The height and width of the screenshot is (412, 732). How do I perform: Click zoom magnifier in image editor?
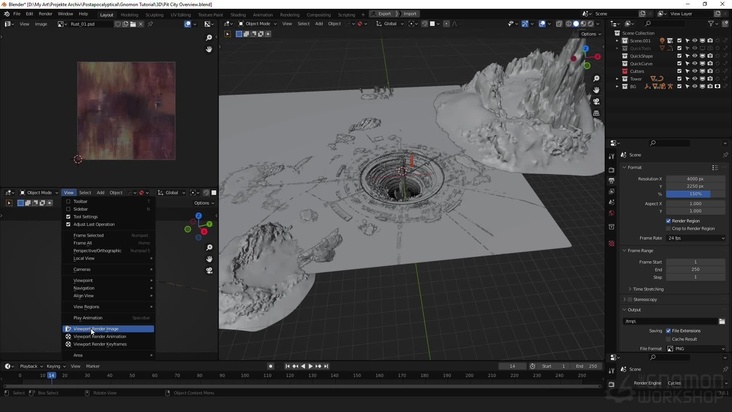(x=209, y=38)
